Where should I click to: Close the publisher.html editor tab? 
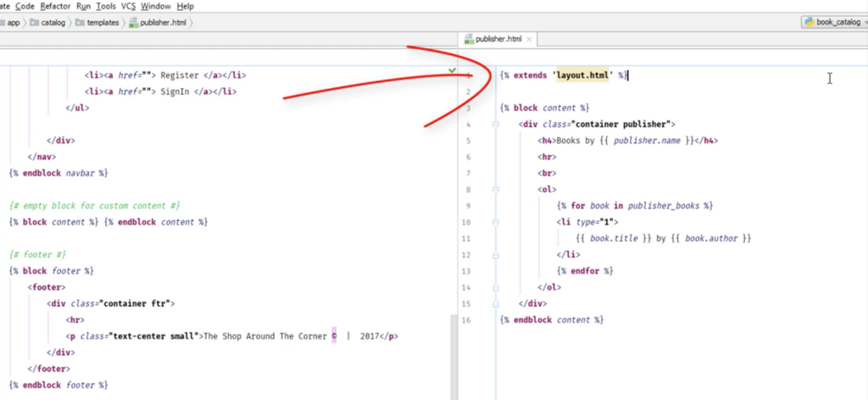529,39
